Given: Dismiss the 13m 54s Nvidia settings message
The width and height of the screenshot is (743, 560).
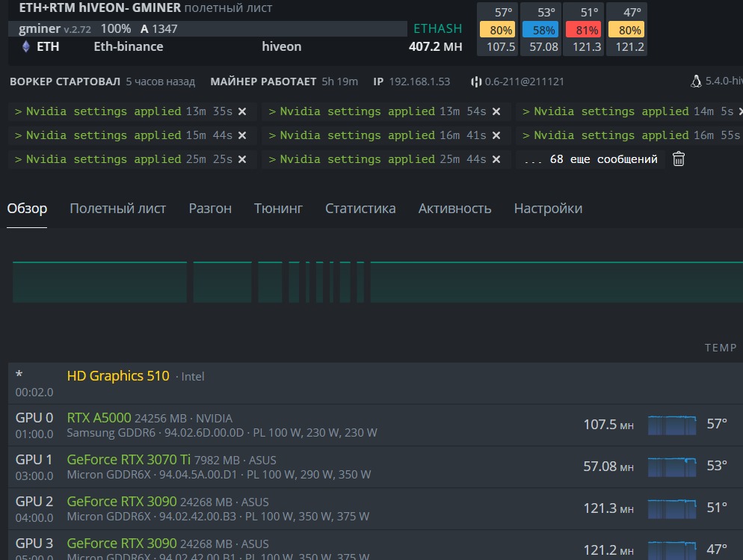Looking at the screenshot, I should [x=496, y=111].
